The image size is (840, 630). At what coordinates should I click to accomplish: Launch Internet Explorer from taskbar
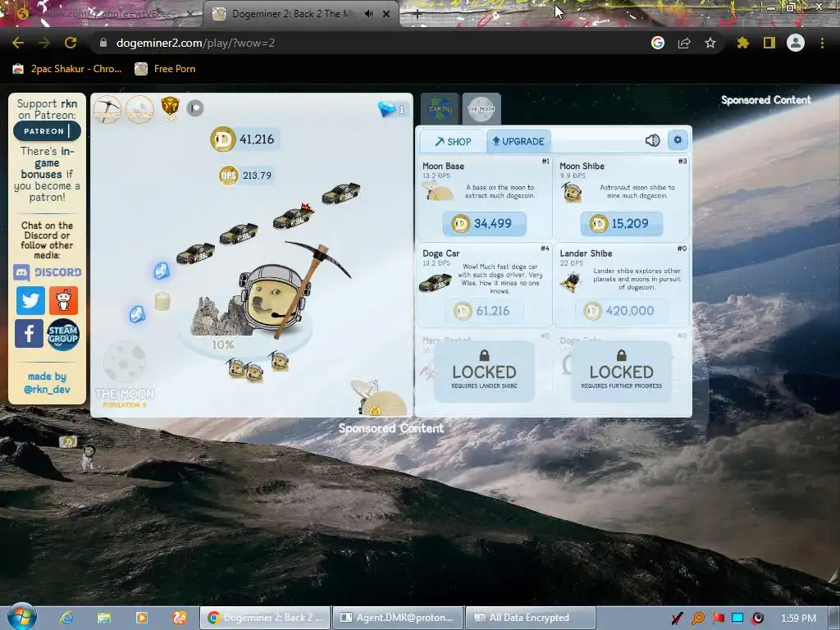66,618
